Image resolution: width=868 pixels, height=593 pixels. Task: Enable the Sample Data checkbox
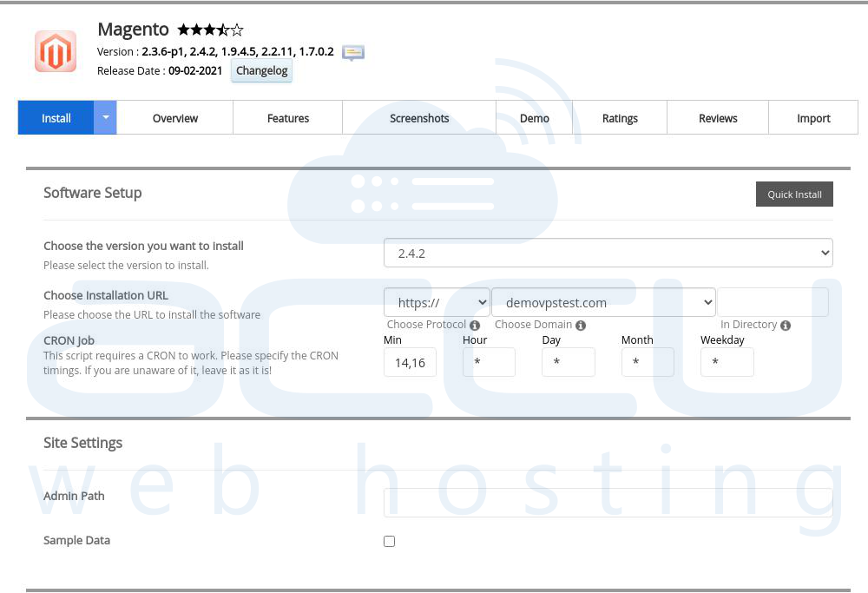coord(389,541)
